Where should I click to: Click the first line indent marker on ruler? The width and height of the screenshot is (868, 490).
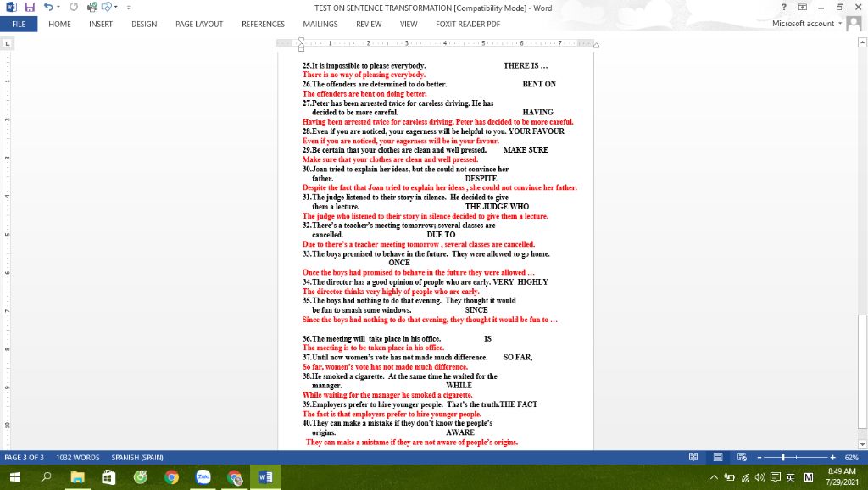pos(301,41)
